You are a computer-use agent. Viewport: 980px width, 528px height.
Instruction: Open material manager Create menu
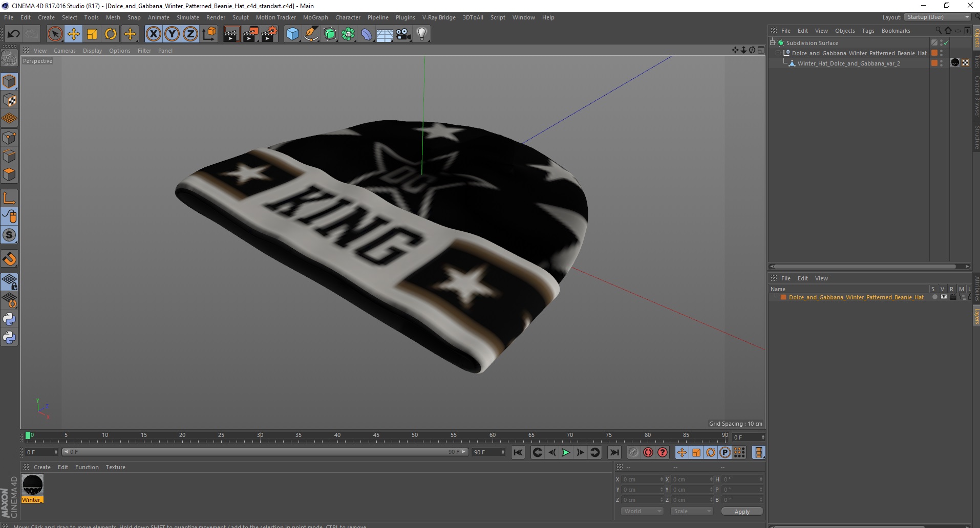[42, 467]
